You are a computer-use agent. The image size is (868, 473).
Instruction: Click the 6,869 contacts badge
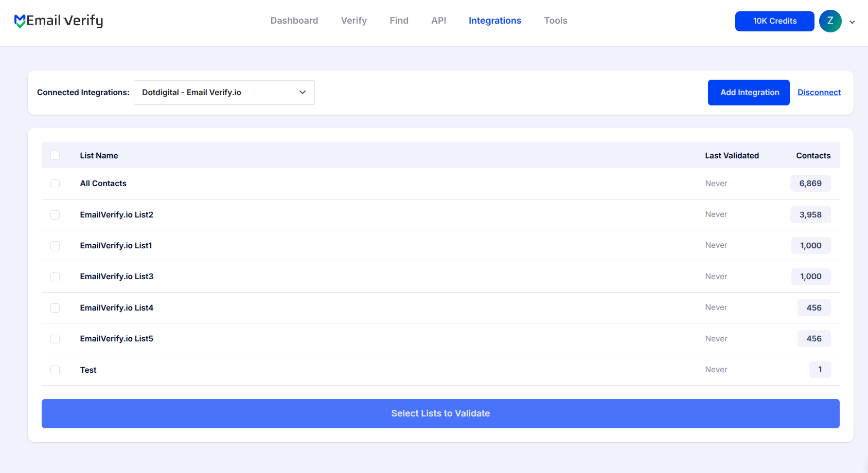point(810,184)
